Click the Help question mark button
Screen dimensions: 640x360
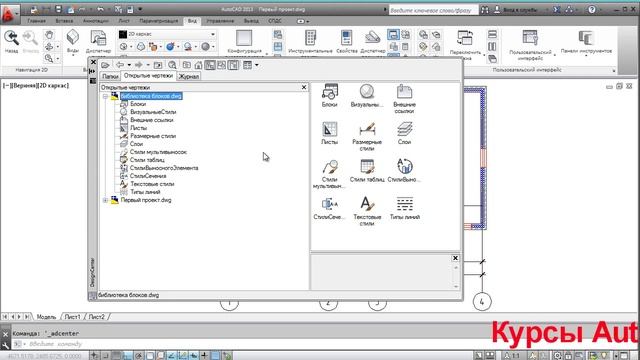pyautogui.click(x=592, y=9)
